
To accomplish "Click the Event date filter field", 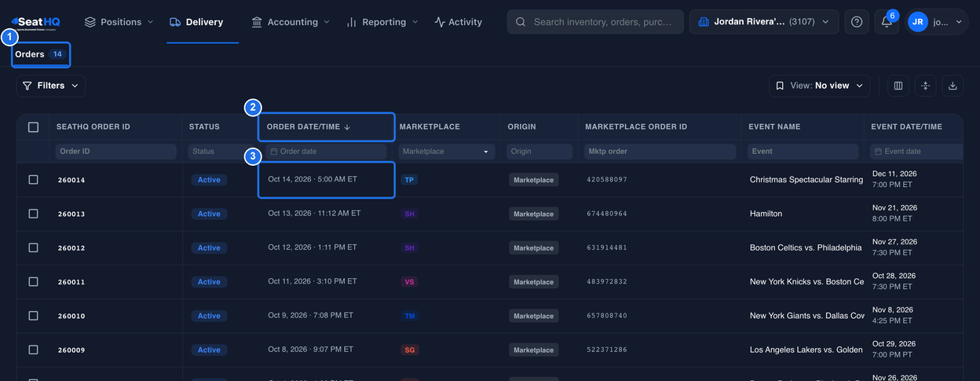I will point(916,152).
